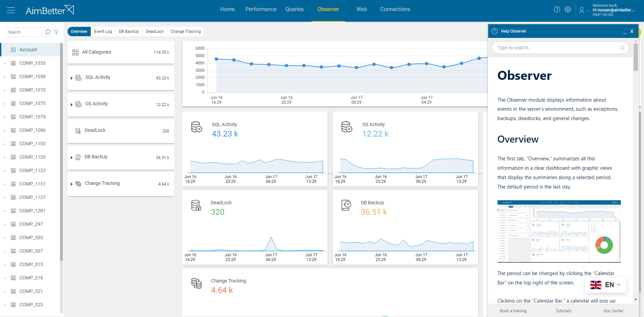644x317 pixels.
Task: Open the Tutorials link
Action: pos(563,311)
